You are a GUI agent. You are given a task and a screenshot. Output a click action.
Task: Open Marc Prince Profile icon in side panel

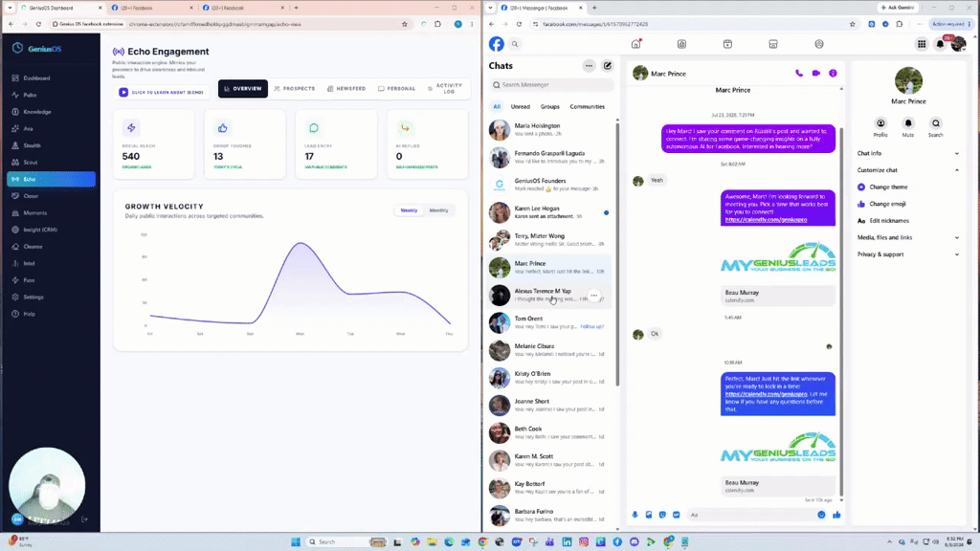click(880, 123)
